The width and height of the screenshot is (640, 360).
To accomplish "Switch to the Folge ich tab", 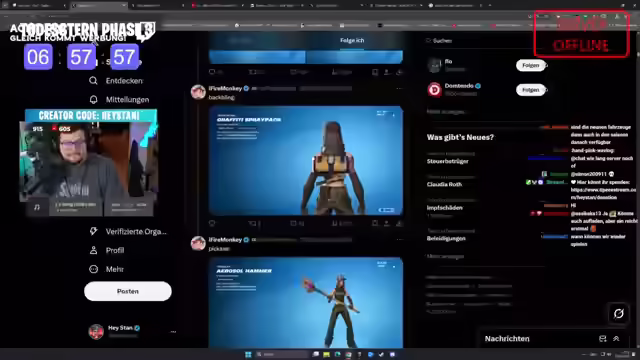I will (x=352, y=40).
